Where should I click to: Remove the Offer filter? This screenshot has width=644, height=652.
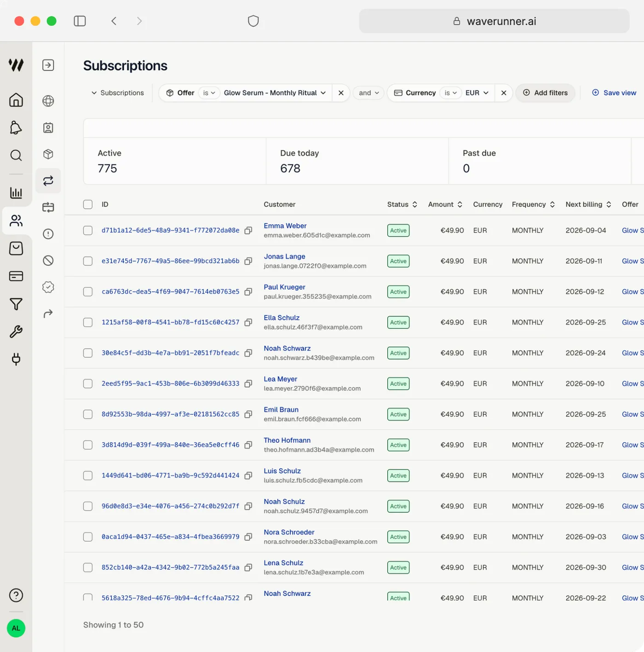click(341, 93)
